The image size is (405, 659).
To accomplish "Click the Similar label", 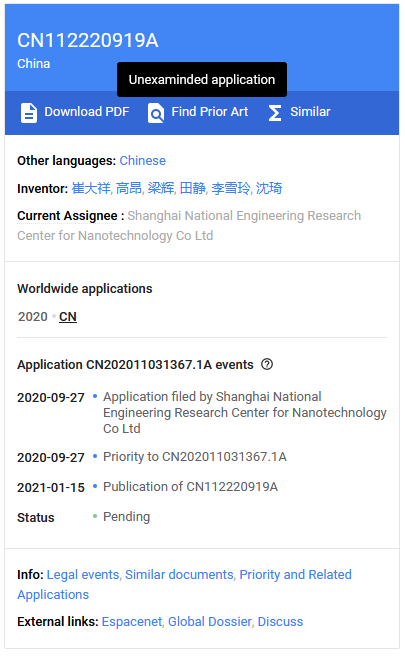I will tap(310, 112).
